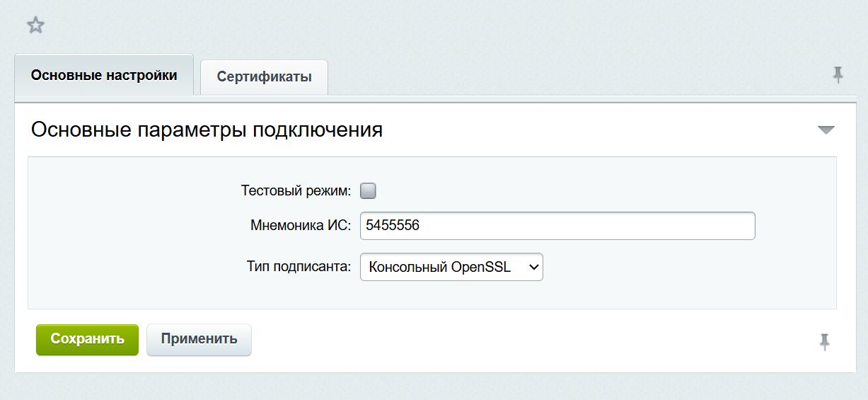
Task: Toggle test mode using the grey checkbox
Action: [368, 190]
